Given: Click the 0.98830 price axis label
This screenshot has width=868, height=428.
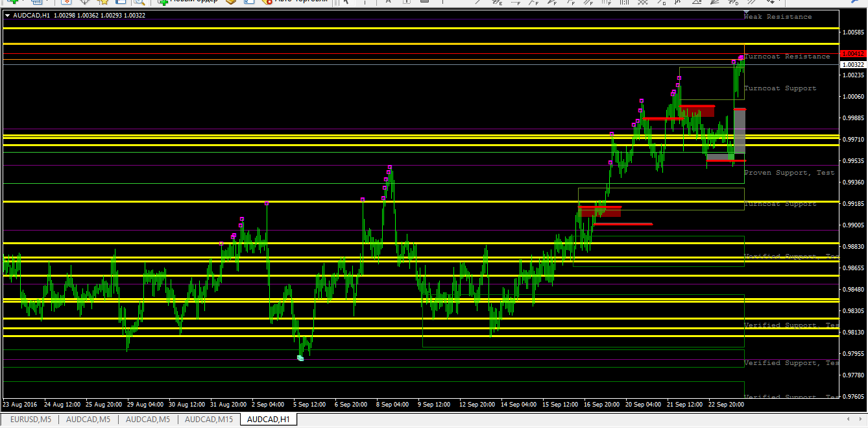Looking at the screenshot, I should [x=852, y=247].
